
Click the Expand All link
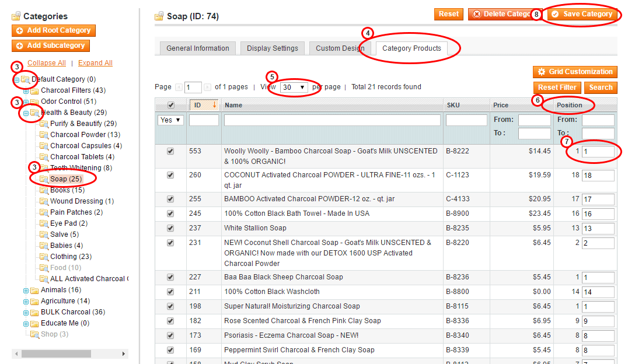(x=95, y=63)
